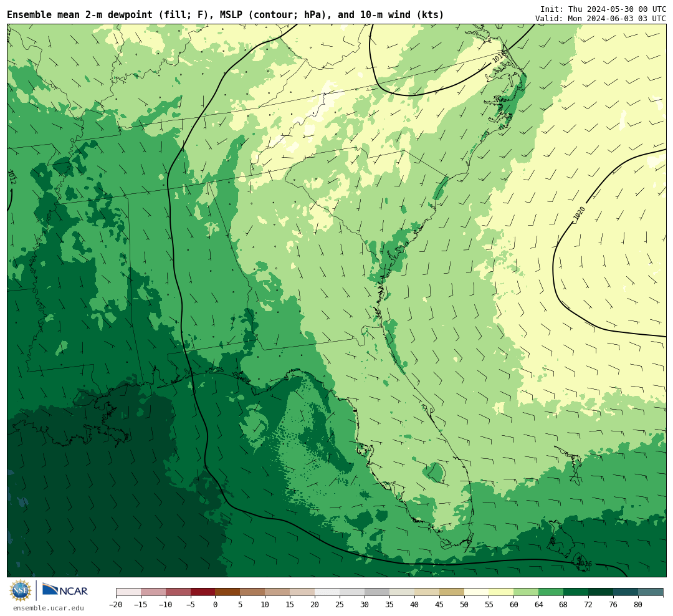Pick the tan swatch between 40 and 45
The height and width of the screenshot is (616, 673).
tap(427, 592)
